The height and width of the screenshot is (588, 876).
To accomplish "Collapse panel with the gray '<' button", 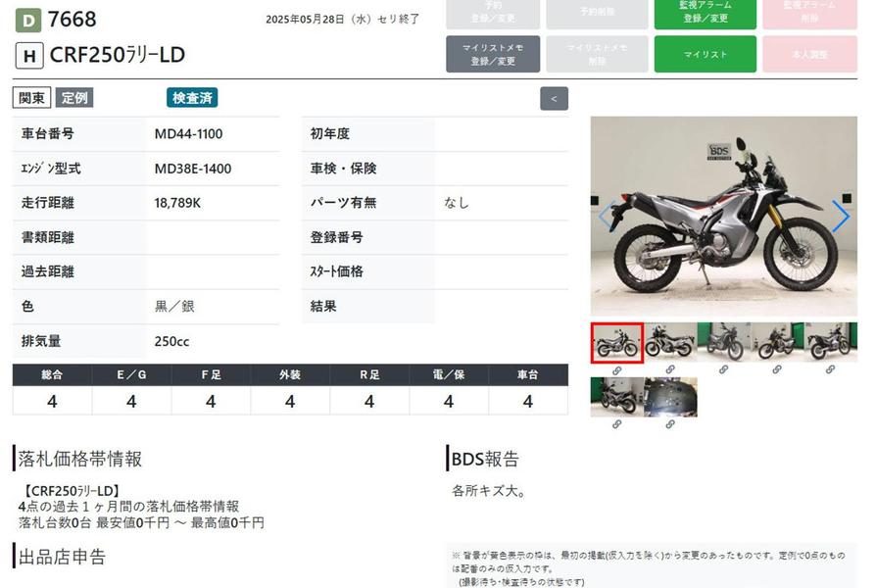I will pos(554,98).
